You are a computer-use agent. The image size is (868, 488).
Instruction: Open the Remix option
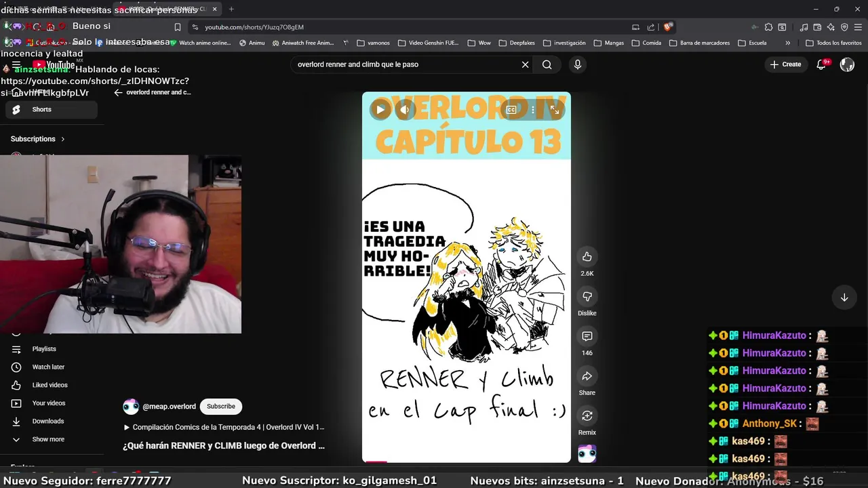pos(587,415)
